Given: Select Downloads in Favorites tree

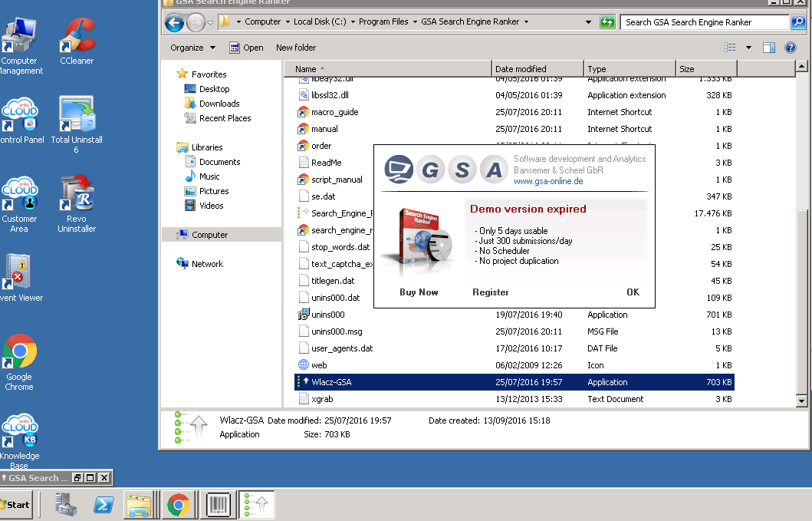Looking at the screenshot, I should point(219,104).
